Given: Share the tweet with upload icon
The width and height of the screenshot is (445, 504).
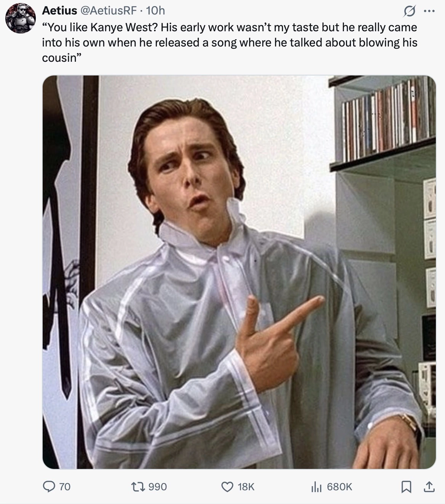Looking at the screenshot, I should (429, 486).
